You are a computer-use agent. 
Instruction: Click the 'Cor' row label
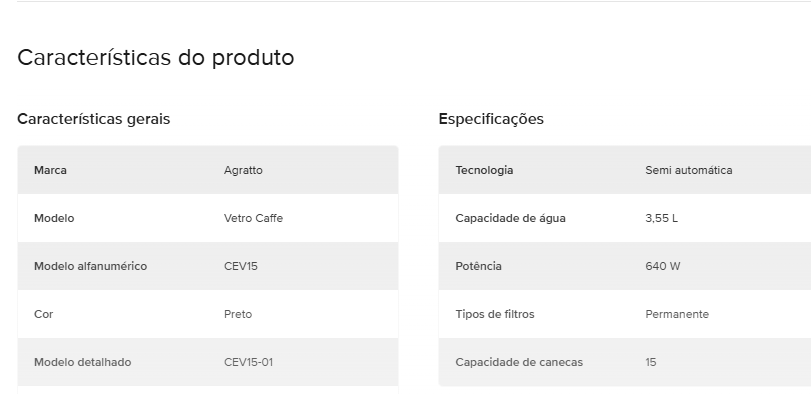[x=43, y=314]
